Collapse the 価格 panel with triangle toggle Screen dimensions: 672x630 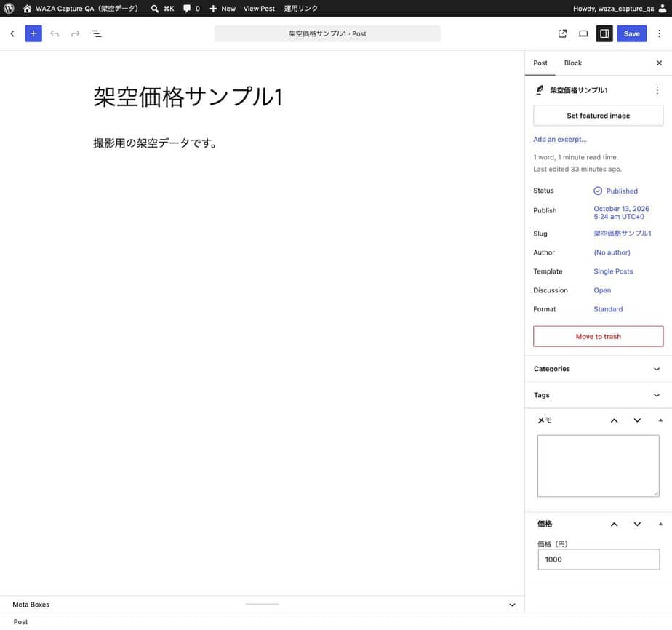coord(660,524)
